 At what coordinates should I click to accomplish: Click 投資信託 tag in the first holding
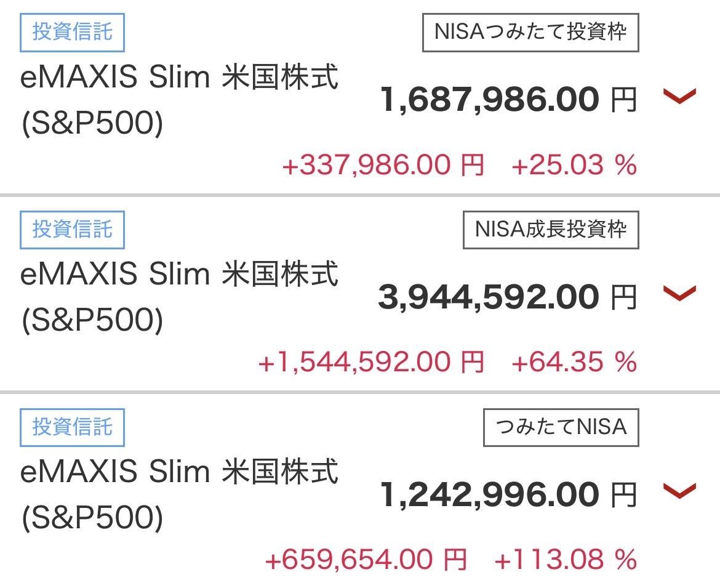(72, 32)
